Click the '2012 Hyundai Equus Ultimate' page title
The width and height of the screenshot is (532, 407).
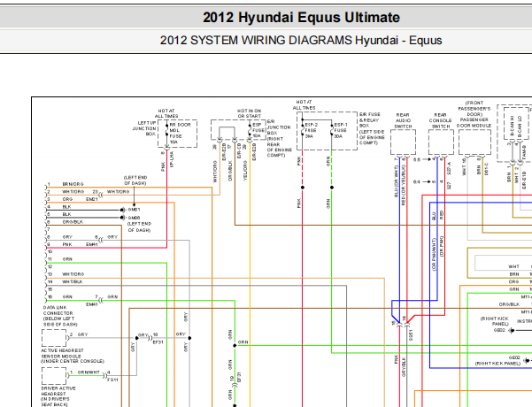[301, 18]
